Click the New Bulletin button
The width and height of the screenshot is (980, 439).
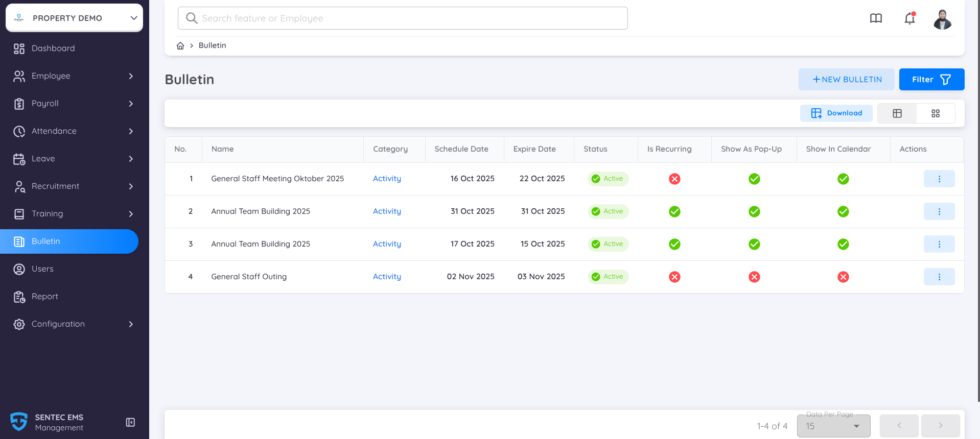pos(846,80)
